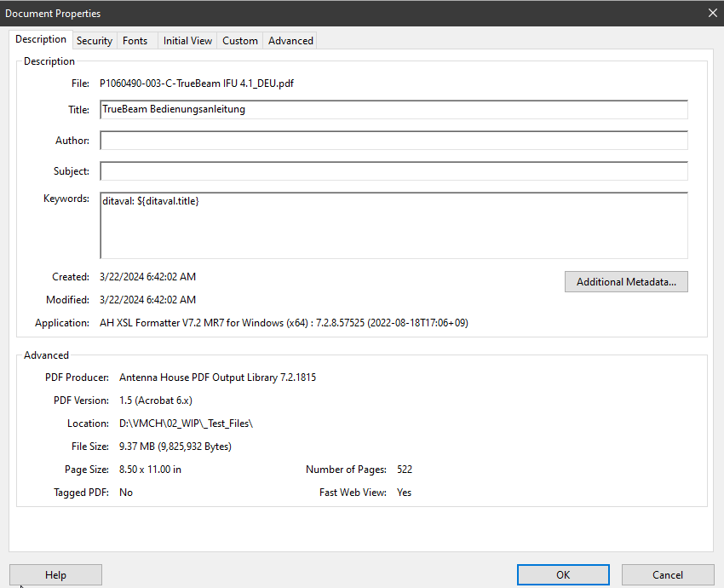This screenshot has height=588, width=724.
Task: Select the file name P1060490-003-C-TrueBeam IFU 4.1_DEU.pdf
Action: pyautogui.click(x=197, y=84)
